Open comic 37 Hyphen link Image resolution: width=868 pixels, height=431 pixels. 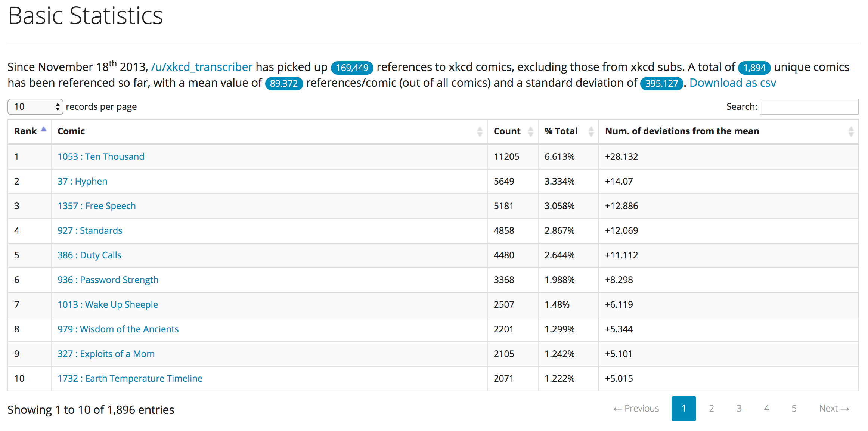[82, 181]
